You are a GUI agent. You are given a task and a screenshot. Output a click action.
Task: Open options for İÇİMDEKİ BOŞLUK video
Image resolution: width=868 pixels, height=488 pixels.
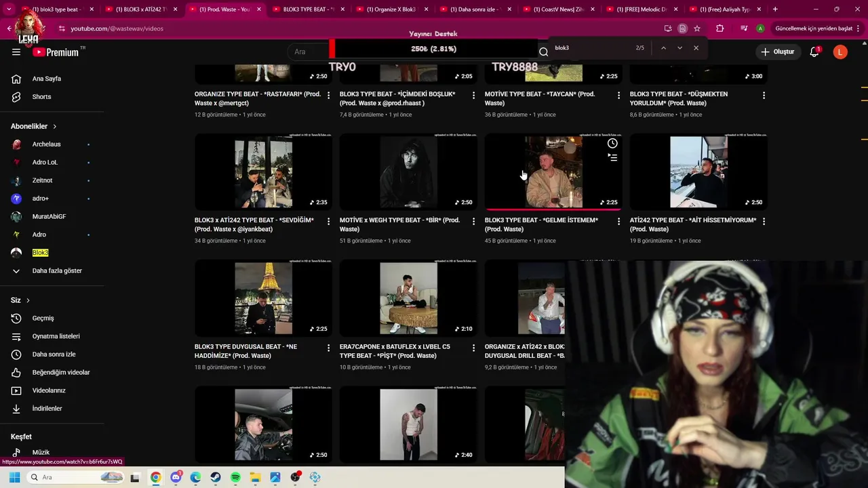[473, 96]
